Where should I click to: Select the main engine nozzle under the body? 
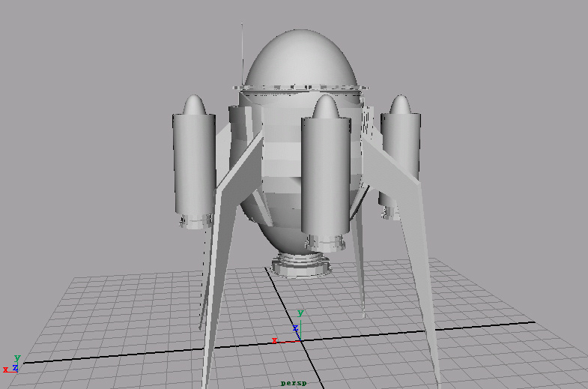(302, 264)
